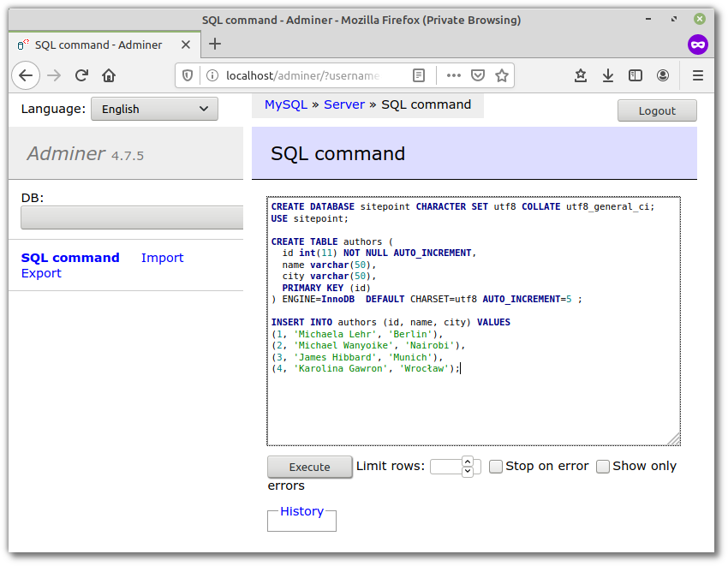Open the Firefox hamburger menu

pyautogui.click(x=698, y=75)
